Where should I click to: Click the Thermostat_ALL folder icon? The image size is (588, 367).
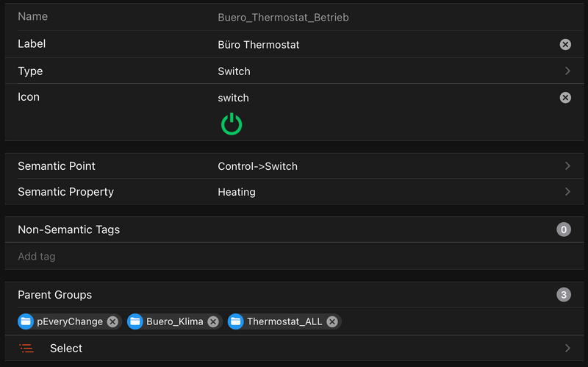pos(236,321)
